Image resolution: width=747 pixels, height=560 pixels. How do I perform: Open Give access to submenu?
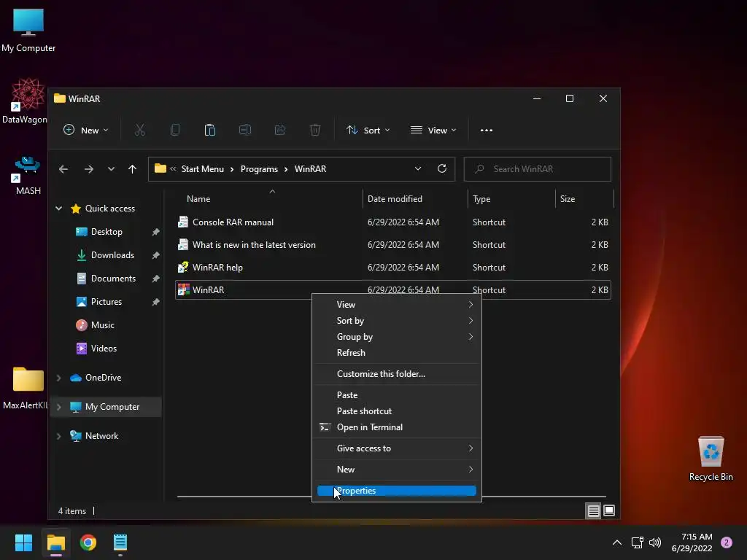pyautogui.click(x=396, y=448)
